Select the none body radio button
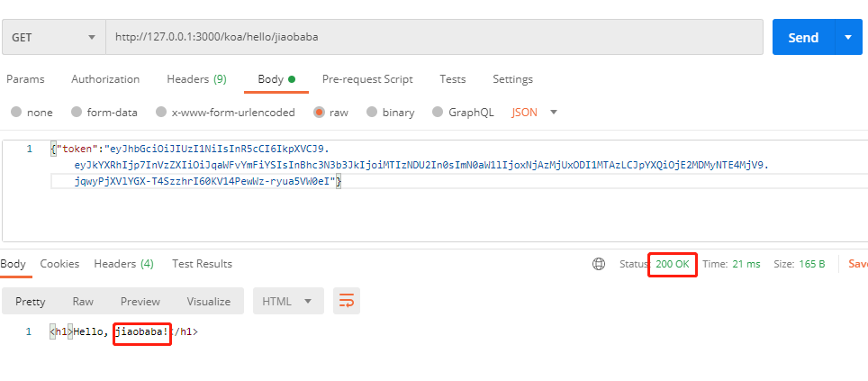 16,113
